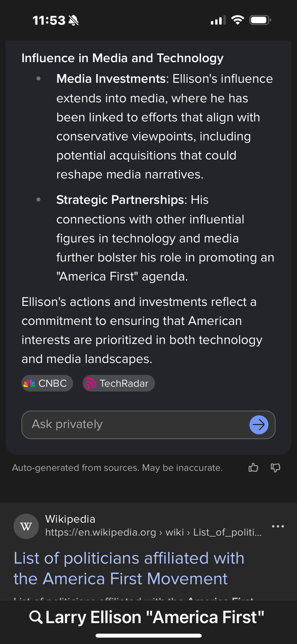The image size is (297, 644).
Task: Tap the en.wikipedia.org URL breadcrumb
Action: coord(153,533)
